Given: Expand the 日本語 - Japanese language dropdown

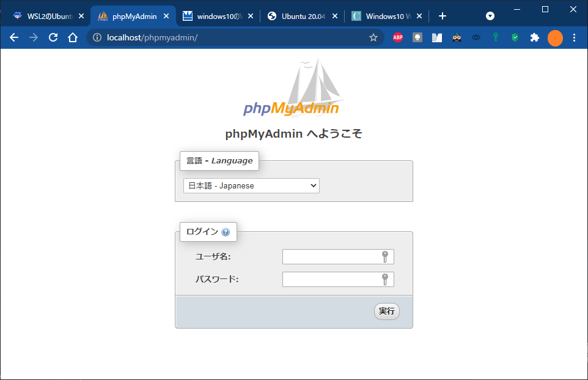Looking at the screenshot, I should click(251, 186).
